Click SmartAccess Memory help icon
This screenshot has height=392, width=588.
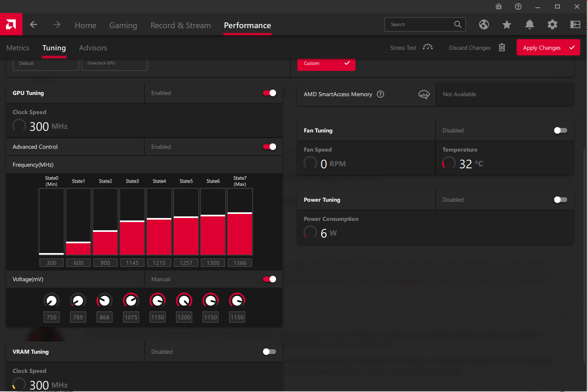pyautogui.click(x=380, y=94)
